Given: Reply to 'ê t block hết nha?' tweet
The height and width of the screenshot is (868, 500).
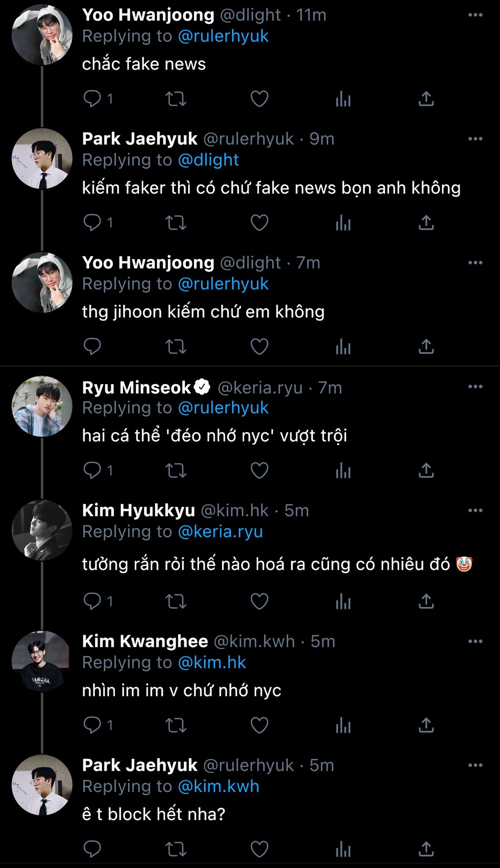Looking at the screenshot, I should pyautogui.click(x=92, y=849).
